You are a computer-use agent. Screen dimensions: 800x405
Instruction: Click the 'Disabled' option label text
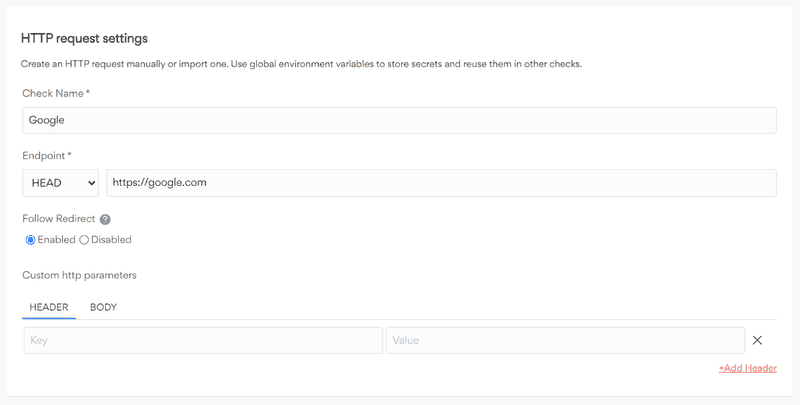112,240
